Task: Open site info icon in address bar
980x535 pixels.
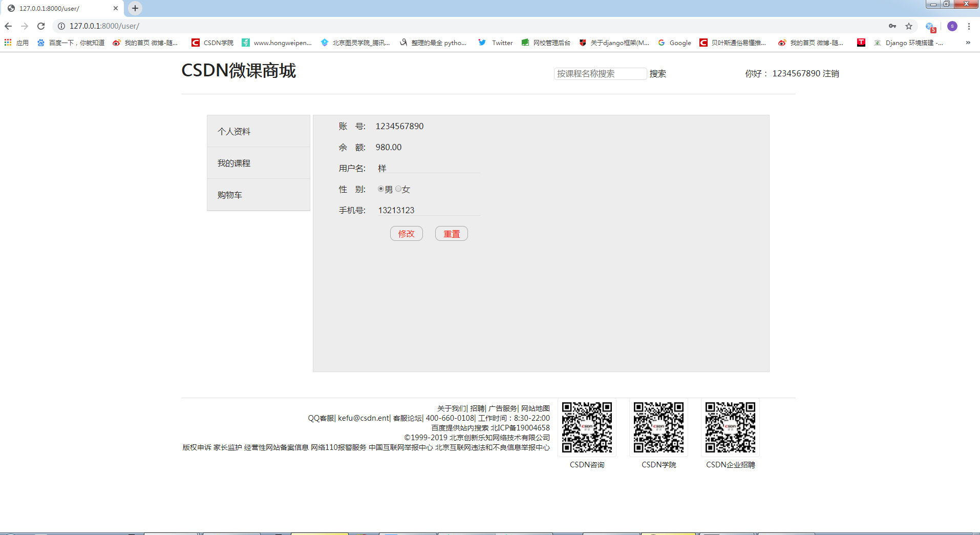Action: pyautogui.click(x=61, y=26)
